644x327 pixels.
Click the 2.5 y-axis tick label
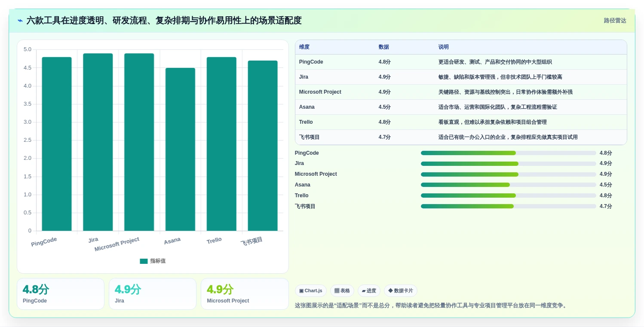[x=28, y=140]
